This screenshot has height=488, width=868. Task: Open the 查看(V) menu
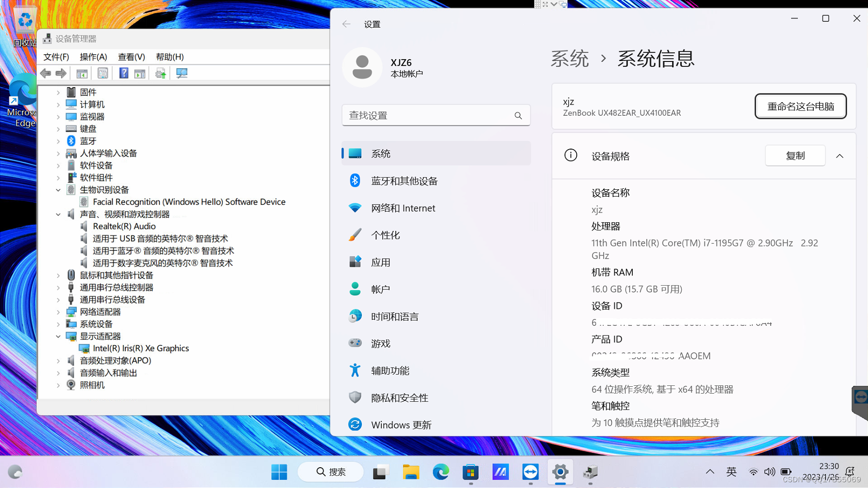(x=132, y=57)
